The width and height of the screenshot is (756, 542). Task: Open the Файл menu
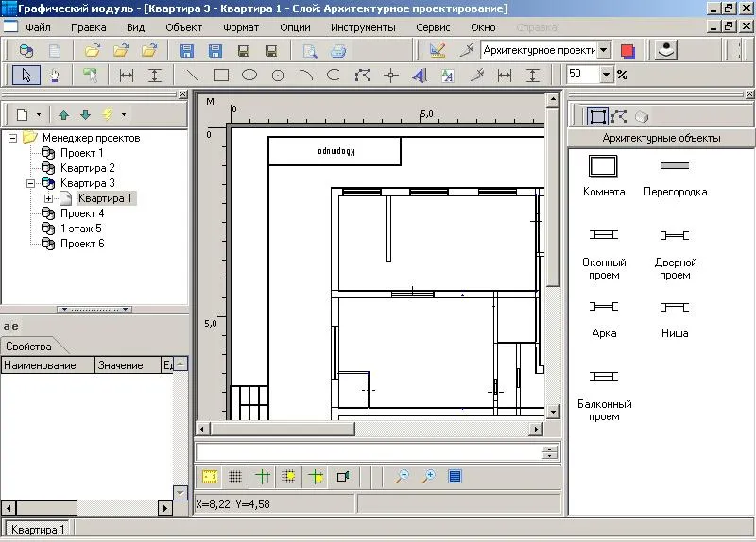tap(38, 27)
